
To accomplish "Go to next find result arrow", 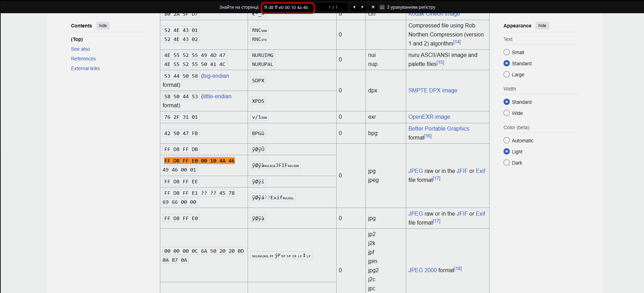I will coord(362,7).
